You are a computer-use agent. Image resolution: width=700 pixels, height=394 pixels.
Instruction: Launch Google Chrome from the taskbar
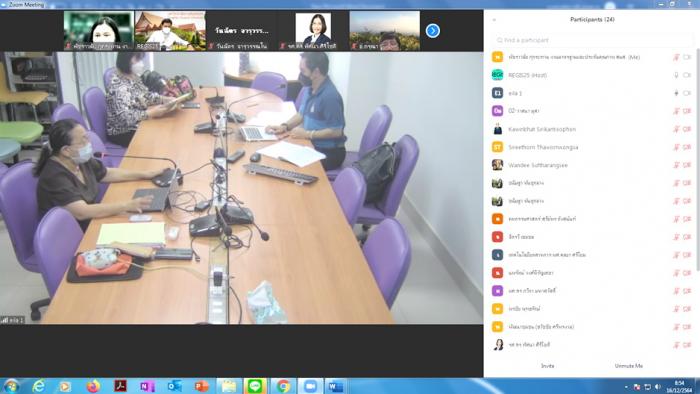point(283,386)
